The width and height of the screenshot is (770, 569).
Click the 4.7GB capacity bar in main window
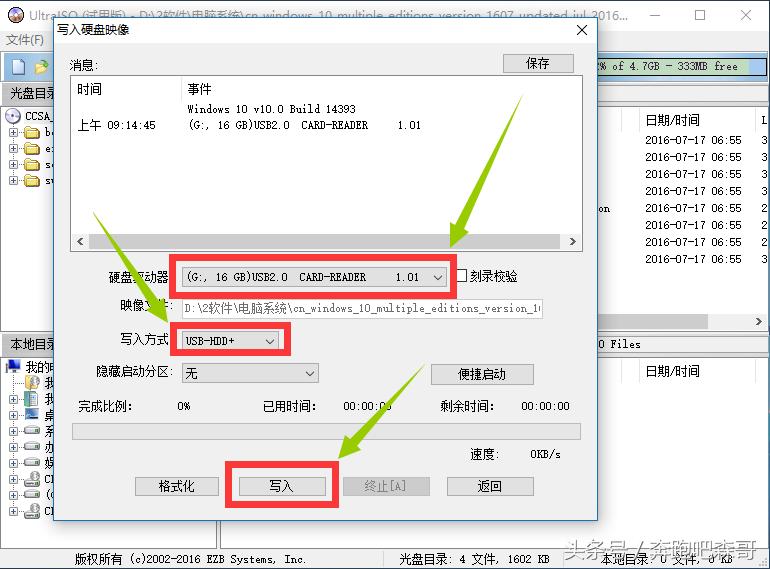click(683, 66)
